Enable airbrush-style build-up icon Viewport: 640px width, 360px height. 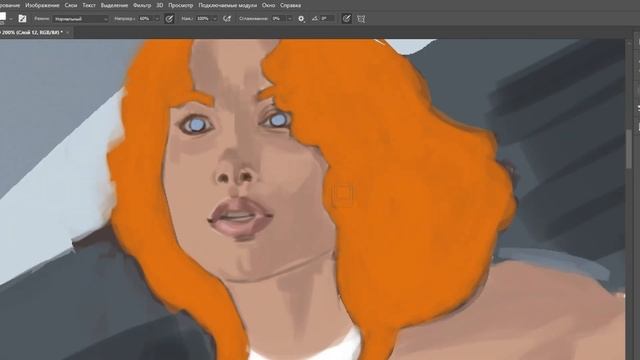pyautogui.click(x=227, y=19)
